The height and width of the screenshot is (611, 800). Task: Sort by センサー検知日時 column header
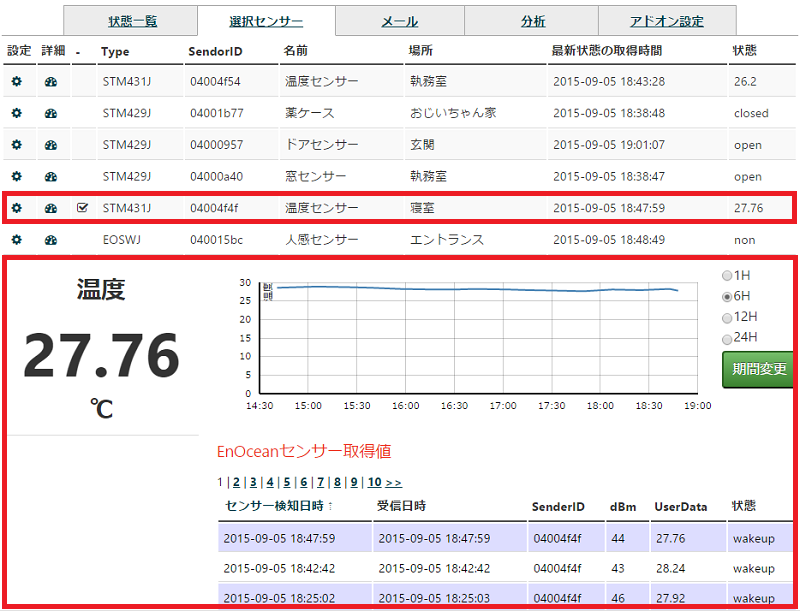coord(280,507)
